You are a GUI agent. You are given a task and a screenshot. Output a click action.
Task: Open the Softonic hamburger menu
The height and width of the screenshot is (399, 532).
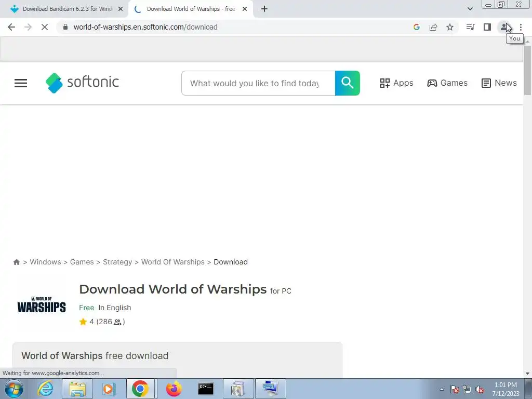click(21, 83)
